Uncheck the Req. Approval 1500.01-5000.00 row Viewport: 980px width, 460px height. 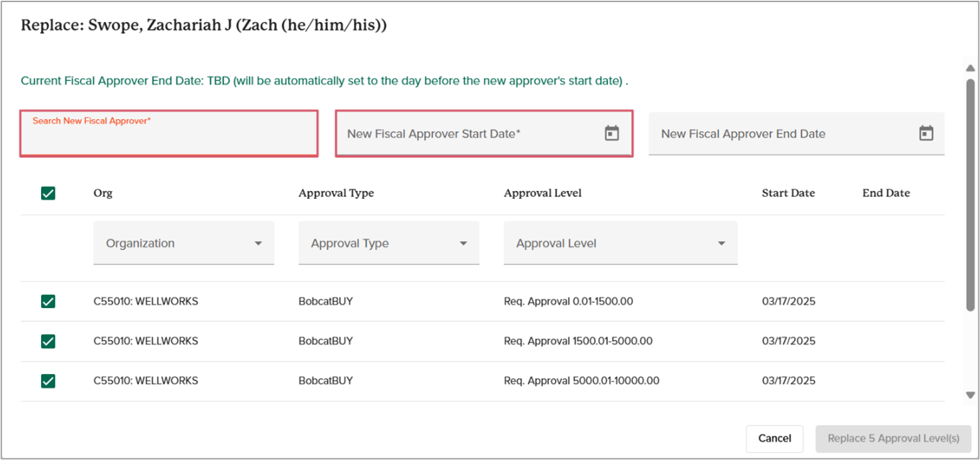(x=48, y=341)
